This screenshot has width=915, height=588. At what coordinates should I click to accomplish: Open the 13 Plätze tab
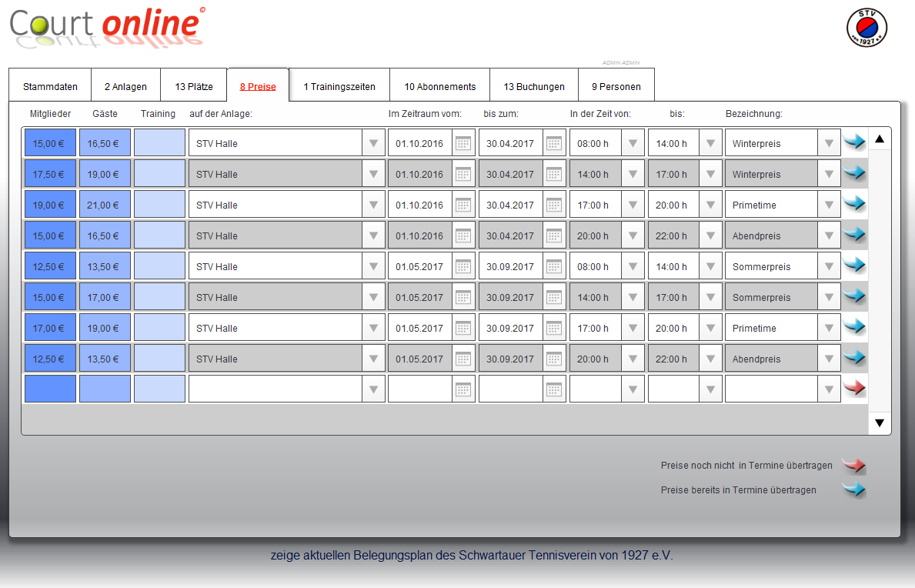click(194, 86)
